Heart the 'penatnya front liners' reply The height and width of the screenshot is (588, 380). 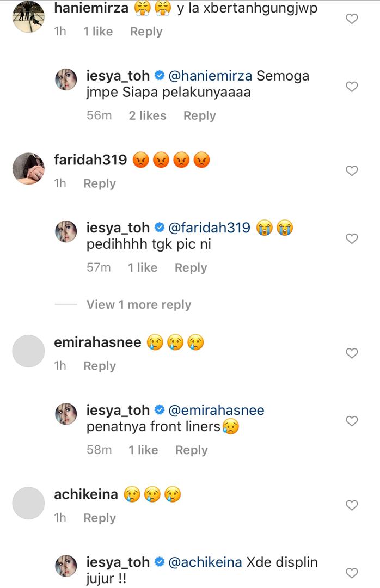coord(352,421)
